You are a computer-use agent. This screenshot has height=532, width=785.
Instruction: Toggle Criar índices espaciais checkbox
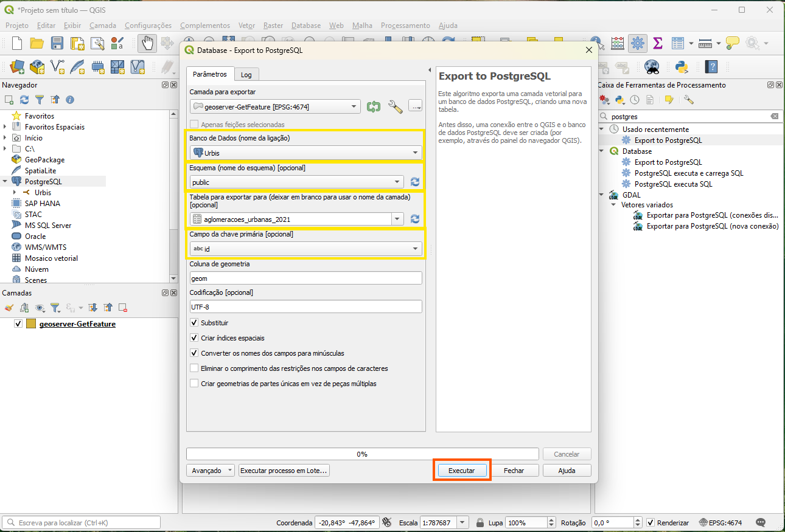(x=194, y=338)
